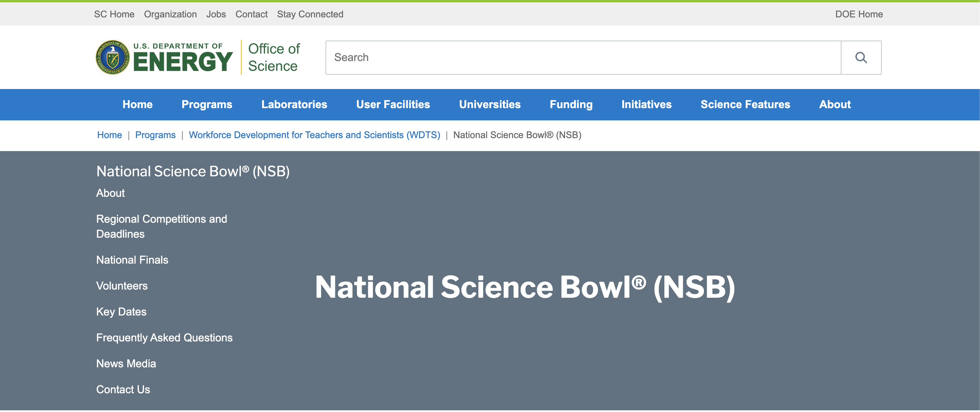Click inside the Search input field

(x=533, y=57)
